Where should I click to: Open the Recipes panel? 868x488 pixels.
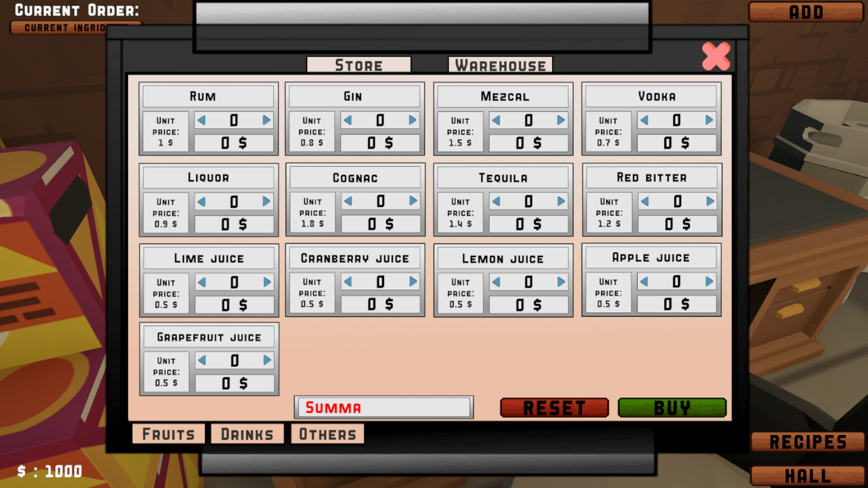click(808, 440)
